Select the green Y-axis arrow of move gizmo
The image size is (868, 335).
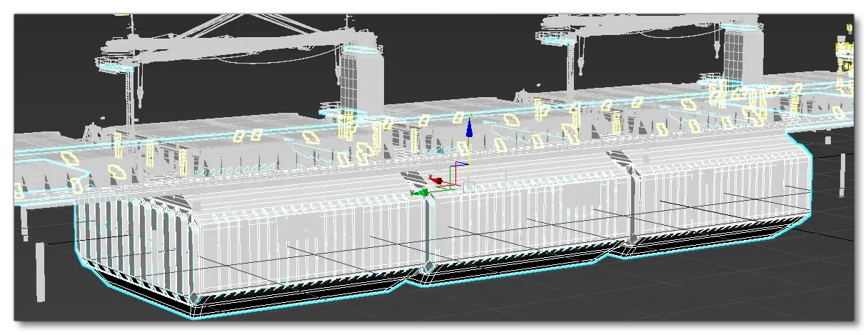(420, 192)
